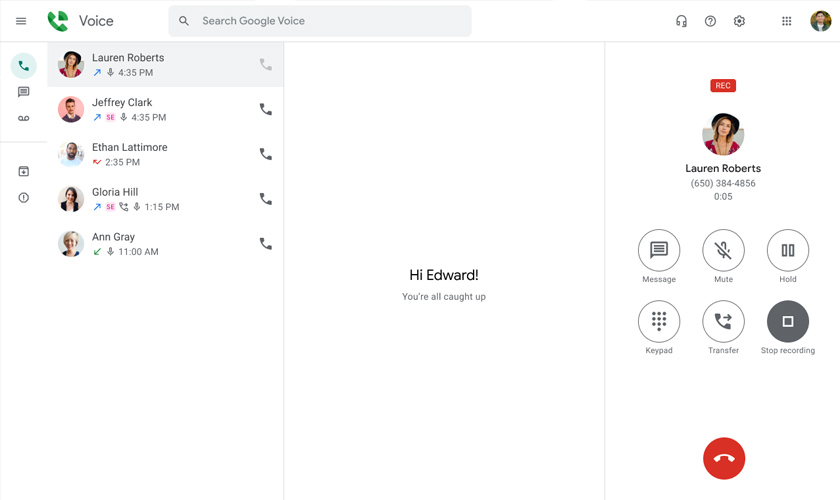Click Gloria Hill's transferred call icon

124,207
